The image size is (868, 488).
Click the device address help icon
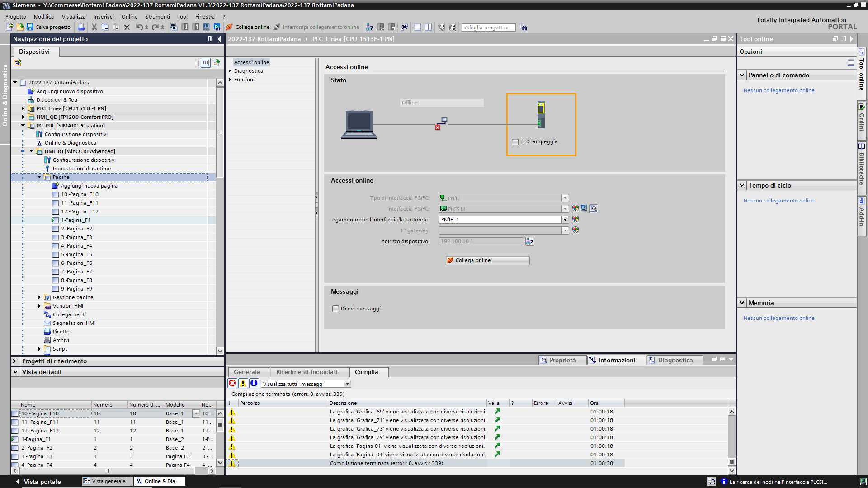[x=530, y=241]
